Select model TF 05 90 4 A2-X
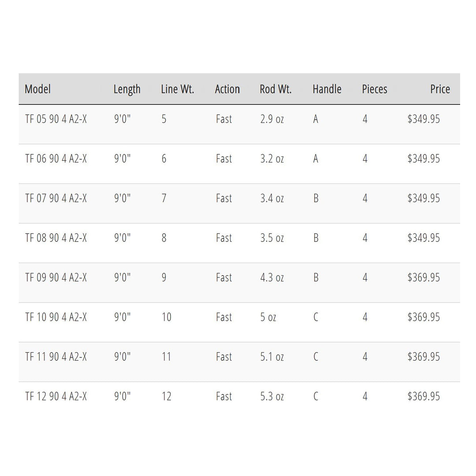The image size is (476, 476). click(56, 119)
